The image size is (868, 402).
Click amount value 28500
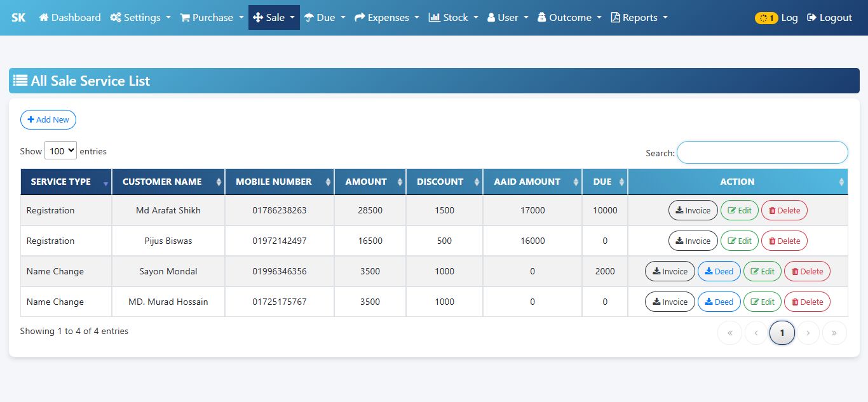[x=370, y=210]
